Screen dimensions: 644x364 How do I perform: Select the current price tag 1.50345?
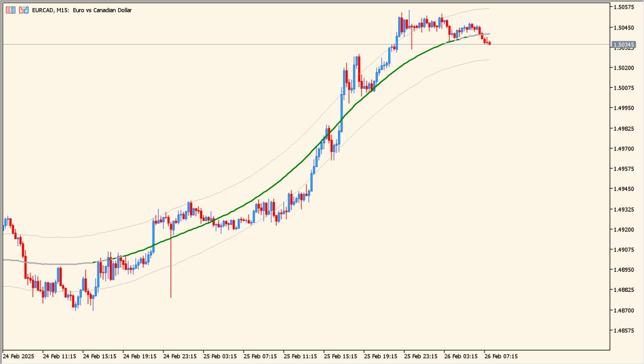point(624,45)
